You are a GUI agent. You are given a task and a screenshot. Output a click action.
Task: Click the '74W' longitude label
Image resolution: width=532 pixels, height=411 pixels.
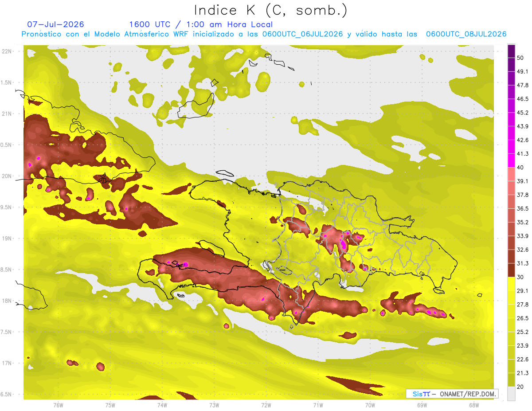point(162,405)
